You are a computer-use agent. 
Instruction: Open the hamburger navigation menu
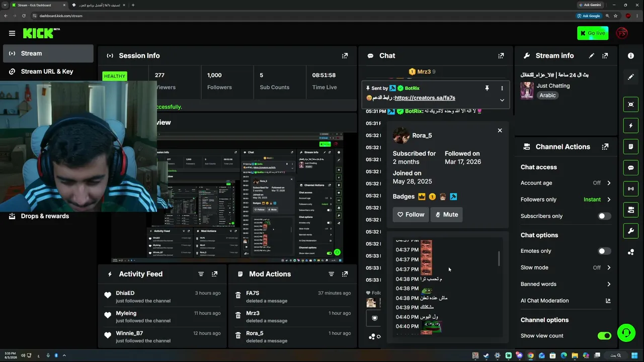pyautogui.click(x=12, y=33)
